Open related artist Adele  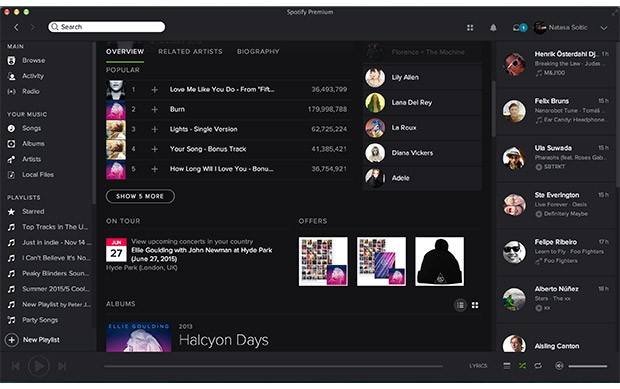coord(422,178)
